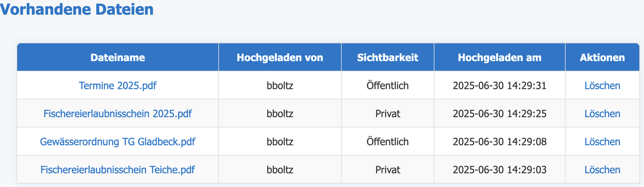
Task: Click the Öffentlich cell for Termine 2025.pdf
Action: [x=388, y=85]
